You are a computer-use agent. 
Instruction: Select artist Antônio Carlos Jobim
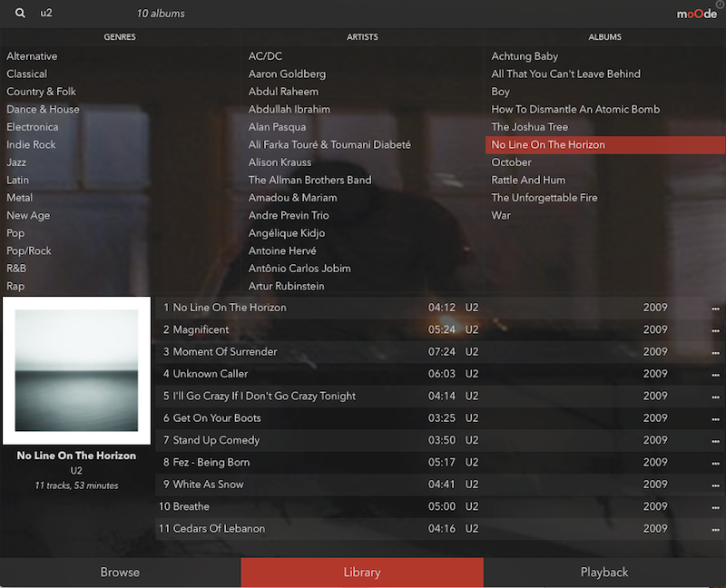pyautogui.click(x=299, y=268)
